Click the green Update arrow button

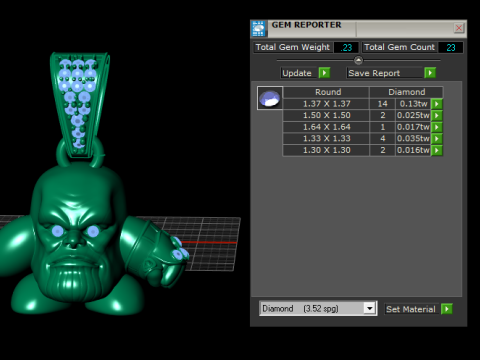(x=324, y=73)
